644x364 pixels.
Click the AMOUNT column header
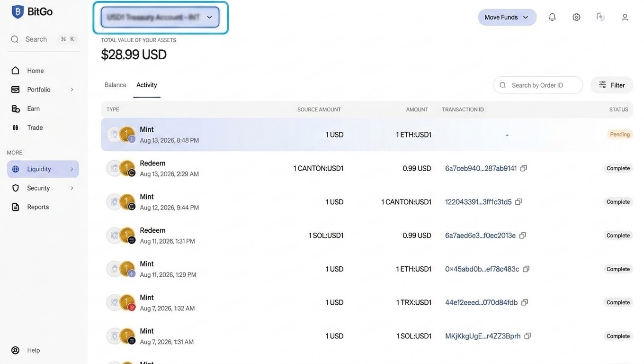[x=417, y=109]
